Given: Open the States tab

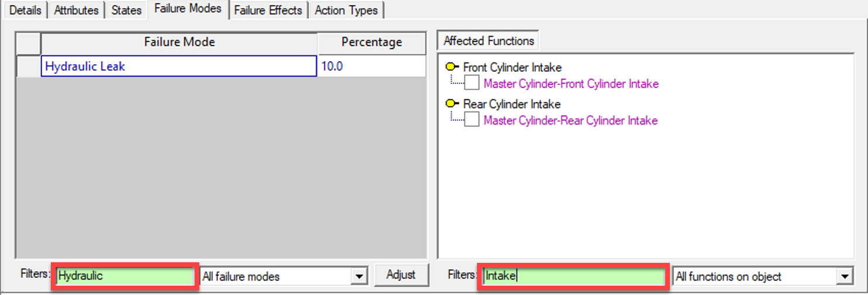Looking at the screenshot, I should pyautogui.click(x=126, y=10).
